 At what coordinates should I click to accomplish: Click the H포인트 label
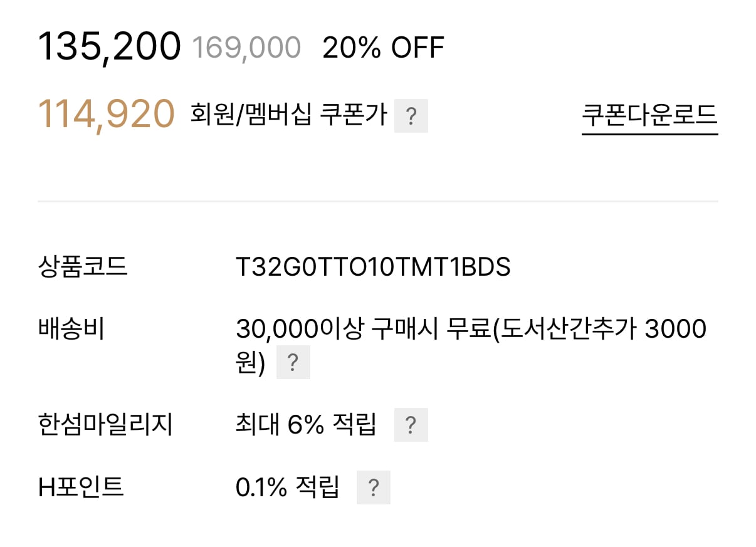click(81, 487)
